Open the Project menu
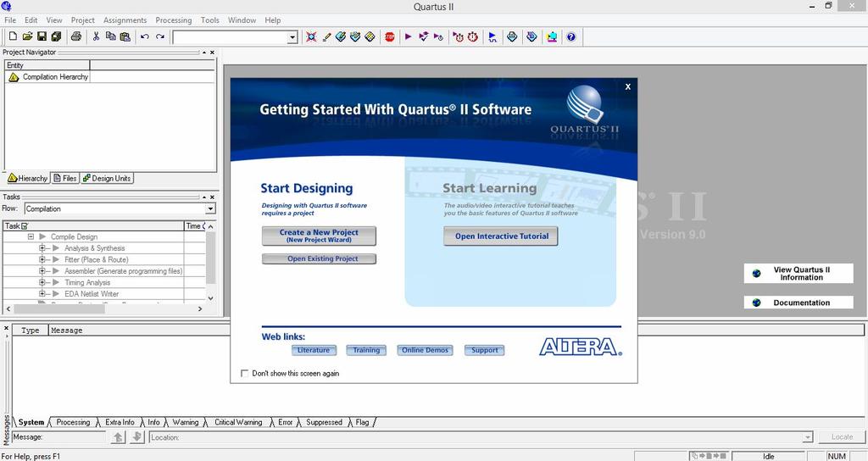868x461 pixels. click(82, 20)
